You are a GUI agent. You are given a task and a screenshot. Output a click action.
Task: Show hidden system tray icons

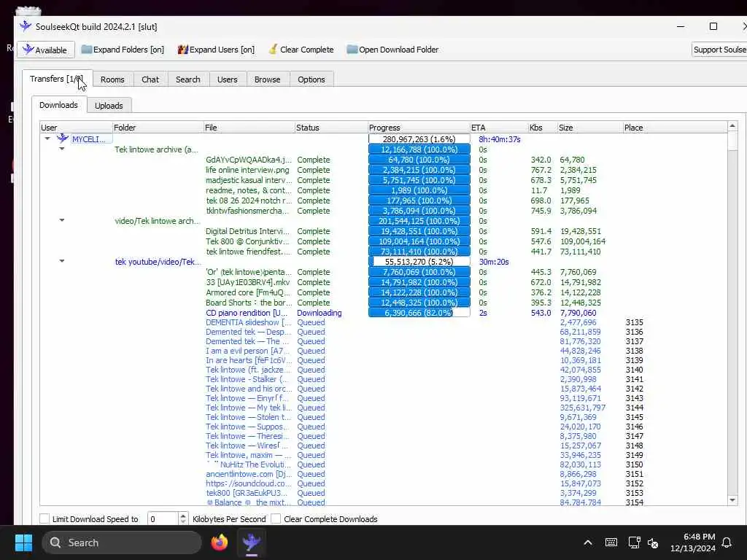[x=588, y=542]
